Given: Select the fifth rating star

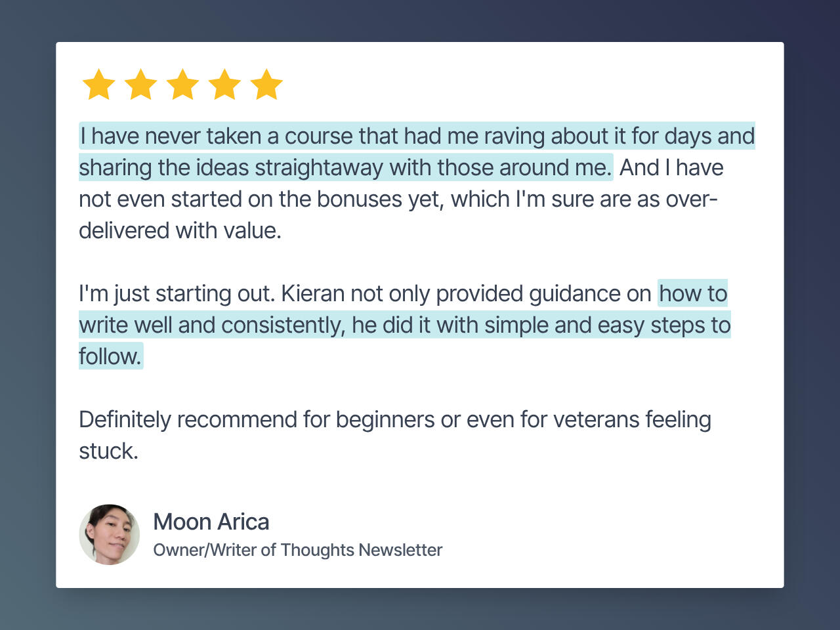Looking at the screenshot, I should point(266,85).
